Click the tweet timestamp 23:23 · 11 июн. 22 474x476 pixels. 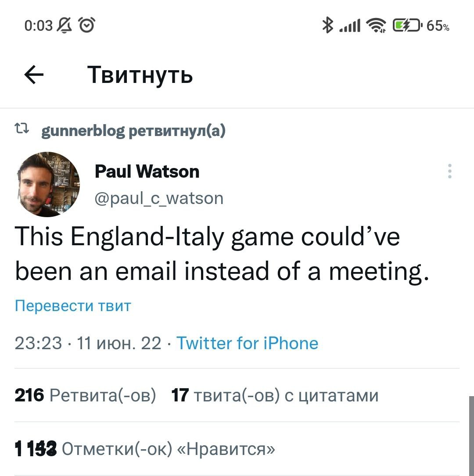(x=88, y=343)
